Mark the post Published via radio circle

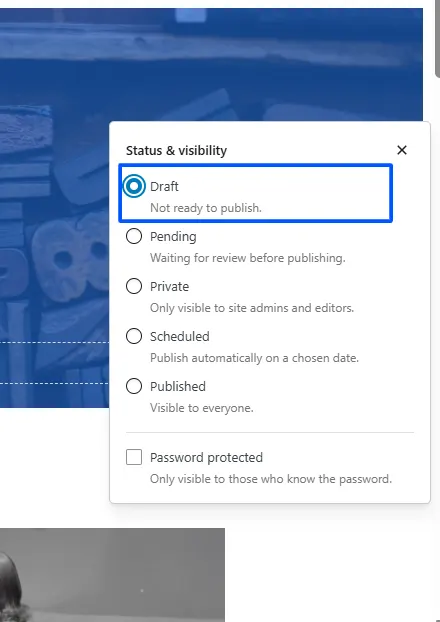pyautogui.click(x=134, y=386)
